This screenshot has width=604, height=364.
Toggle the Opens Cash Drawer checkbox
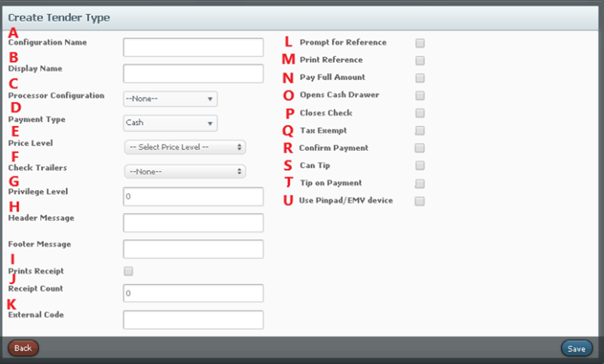[x=420, y=96]
